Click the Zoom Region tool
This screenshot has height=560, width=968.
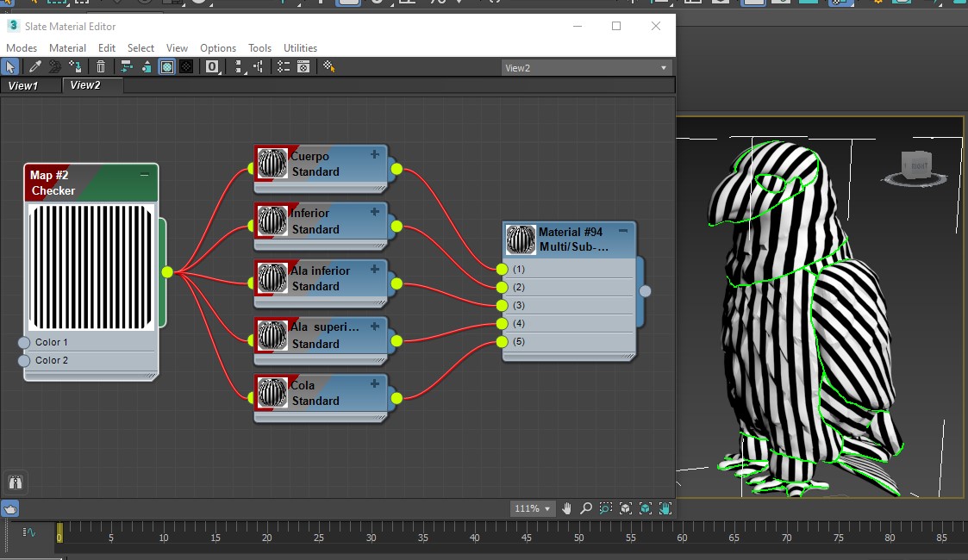(x=606, y=508)
